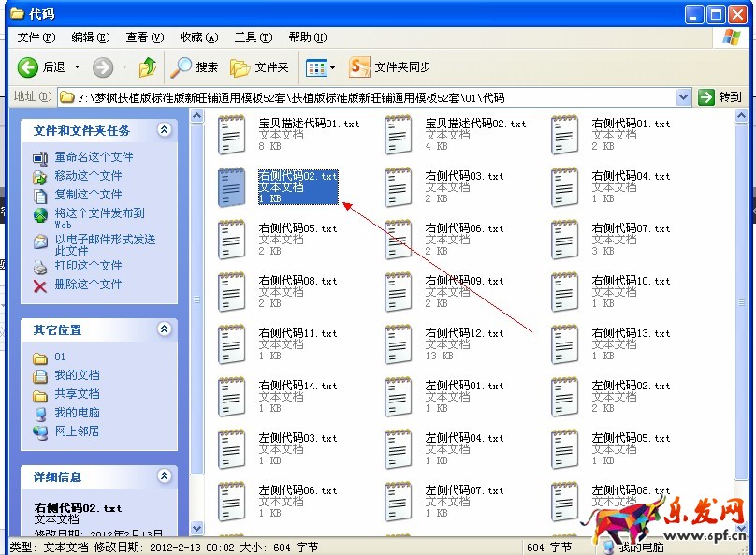756x555 pixels.
Task: Open the Back button history dropdown arrow
Action: (x=77, y=67)
